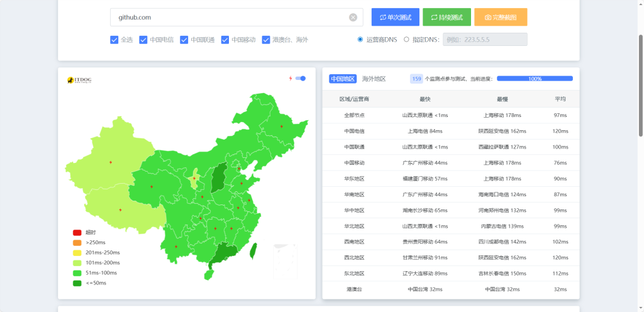Click the 最快 column header

[425, 99]
